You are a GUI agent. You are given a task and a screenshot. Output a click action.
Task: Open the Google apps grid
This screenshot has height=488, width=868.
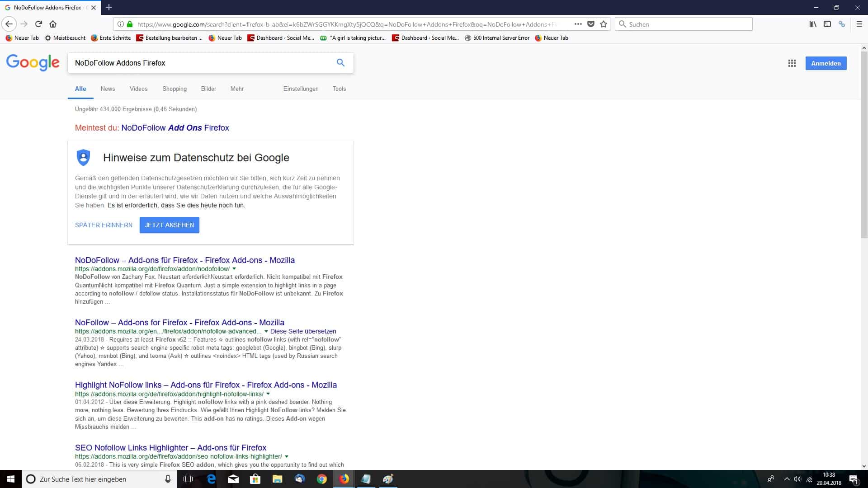792,63
